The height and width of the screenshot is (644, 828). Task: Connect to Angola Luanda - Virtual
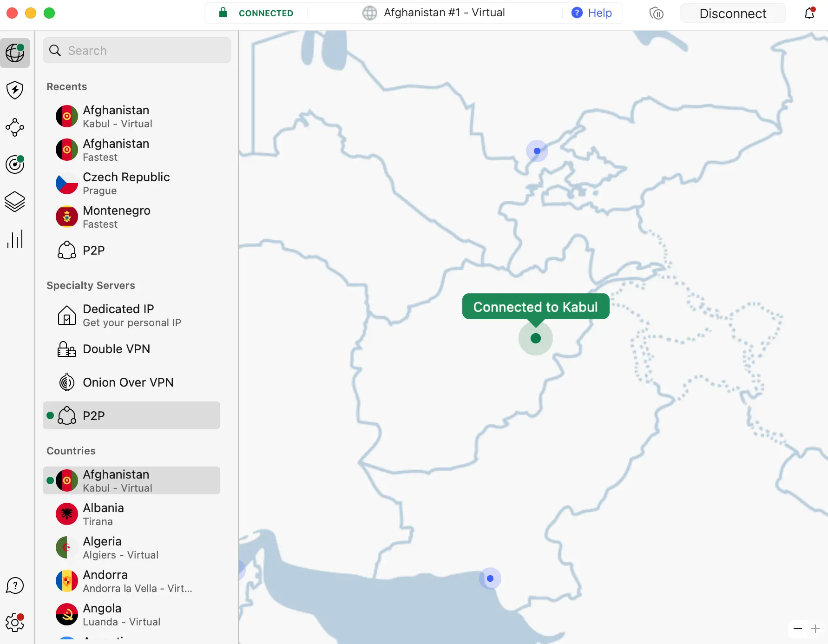coord(131,615)
